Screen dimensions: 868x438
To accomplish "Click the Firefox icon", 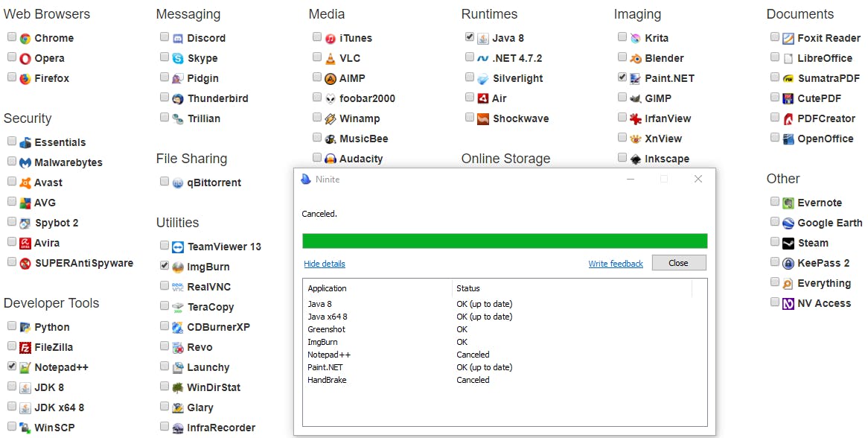I will (25, 79).
